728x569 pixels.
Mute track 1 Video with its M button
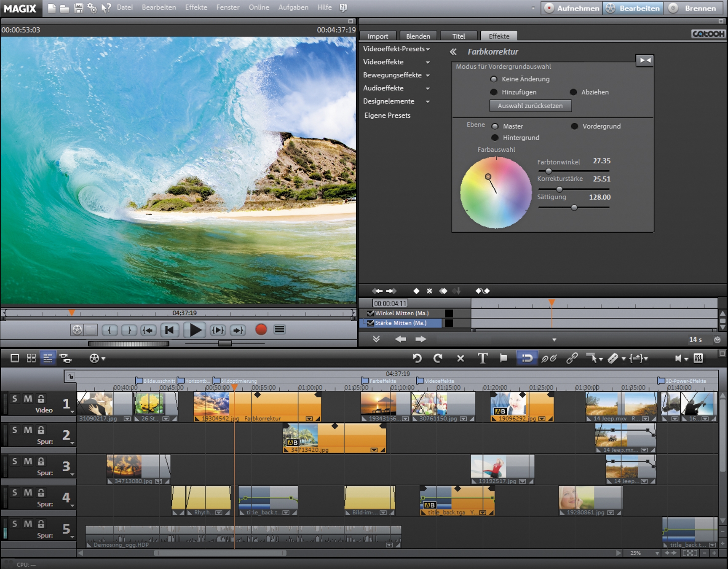28,398
